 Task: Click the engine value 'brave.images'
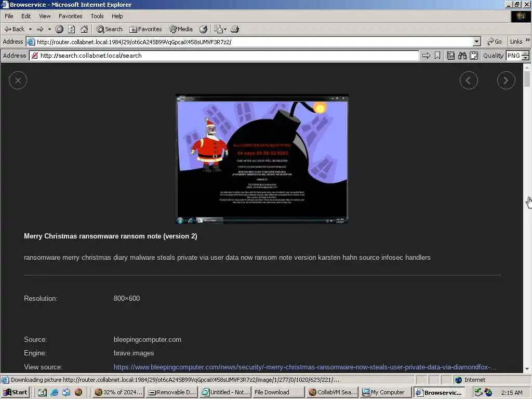coord(134,353)
